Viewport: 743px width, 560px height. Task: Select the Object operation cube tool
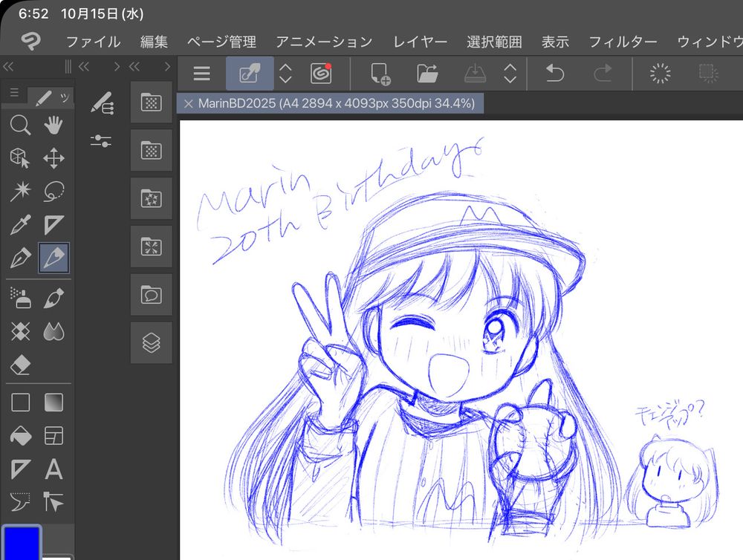(x=20, y=158)
